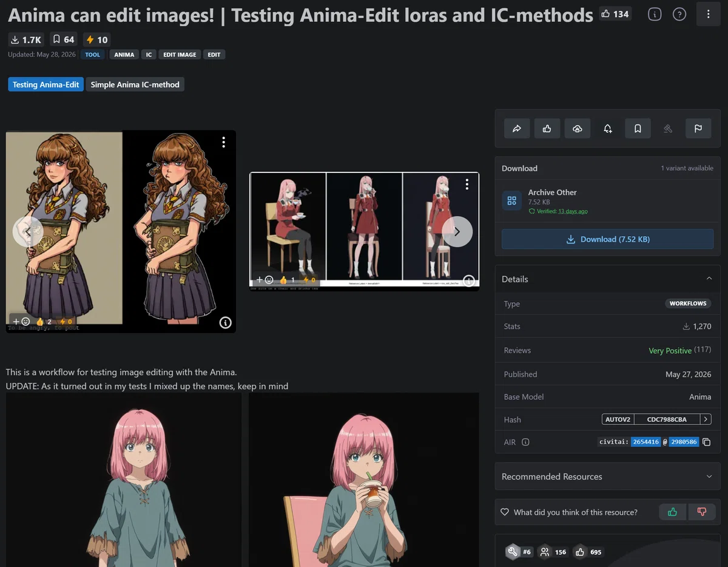
Task: Open the second gallery image with seated girl
Action: click(364, 231)
